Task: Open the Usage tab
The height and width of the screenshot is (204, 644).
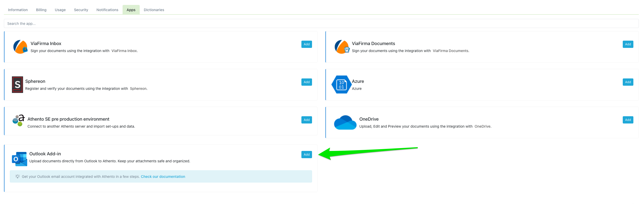Action: click(60, 10)
